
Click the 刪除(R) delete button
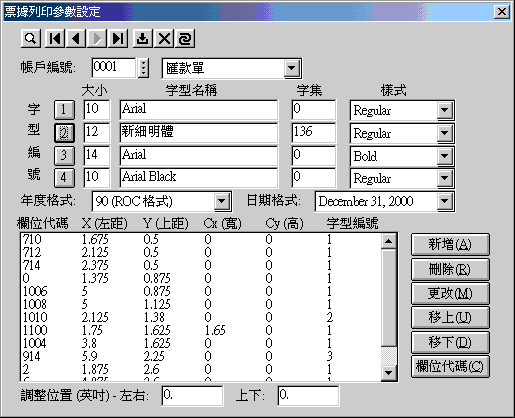(x=450, y=269)
